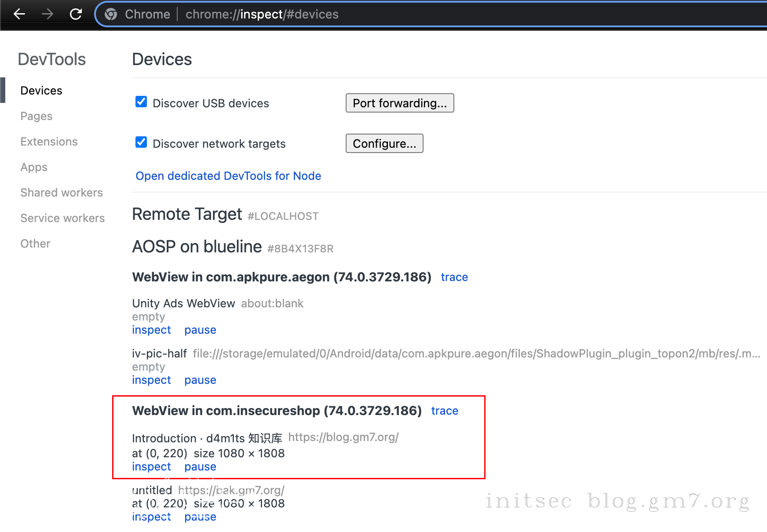This screenshot has height=532, width=767.
Task: Trace the com.apkpure.aegon WebView
Action: coord(454,277)
